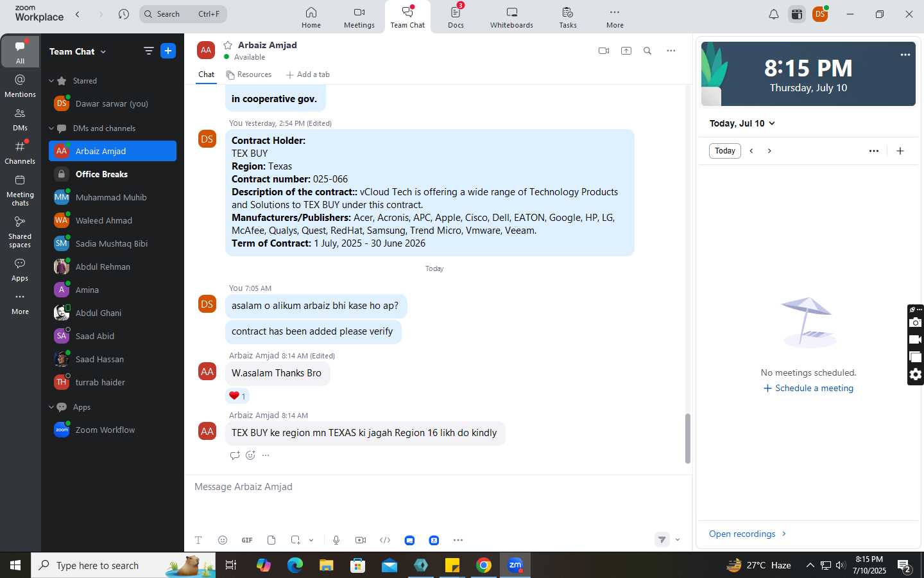Open the Office Breaks channel
924x578 pixels.
coord(112,174)
